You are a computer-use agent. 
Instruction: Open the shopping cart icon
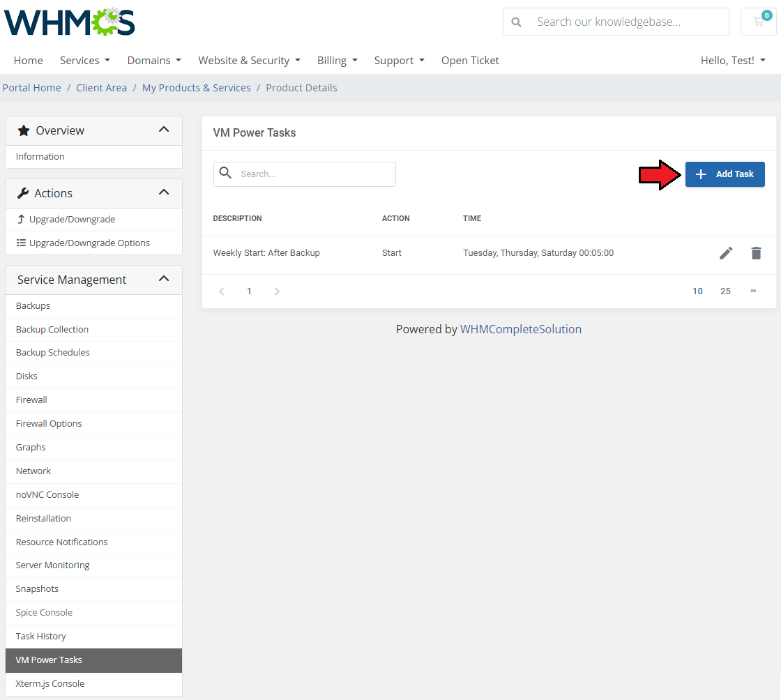click(x=758, y=22)
